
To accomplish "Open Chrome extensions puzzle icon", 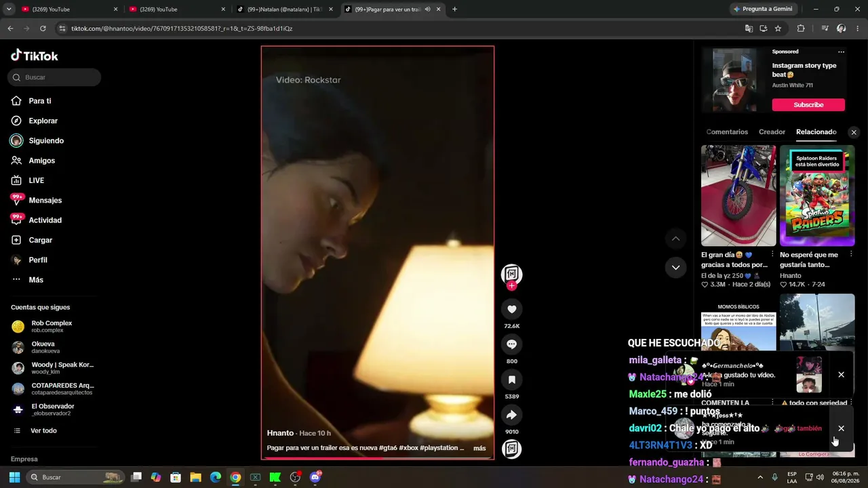I will point(801,28).
